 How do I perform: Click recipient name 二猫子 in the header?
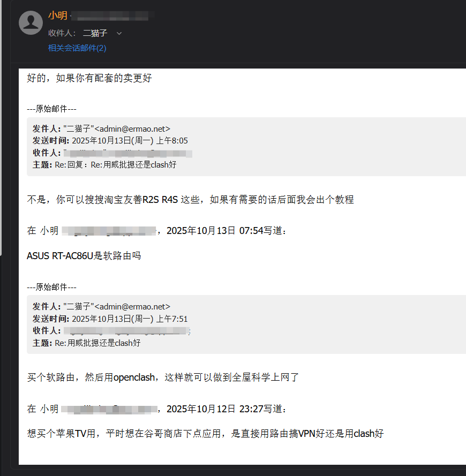coord(95,33)
